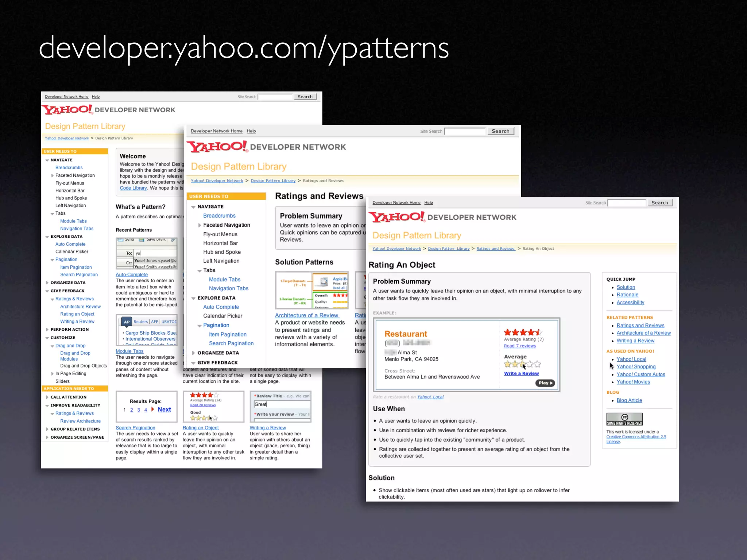Click Help link in the front window
The image size is (747, 560).
tap(429, 203)
